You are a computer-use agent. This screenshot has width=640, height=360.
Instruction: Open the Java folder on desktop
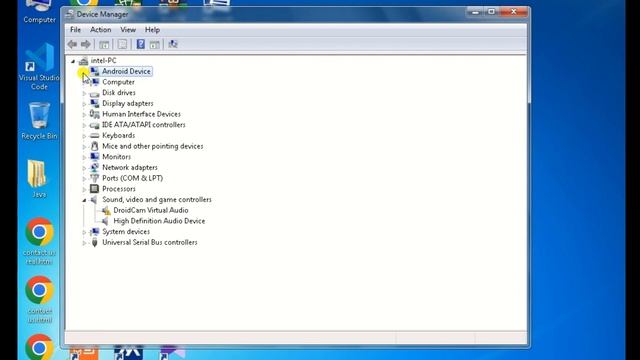tap(38, 179)
